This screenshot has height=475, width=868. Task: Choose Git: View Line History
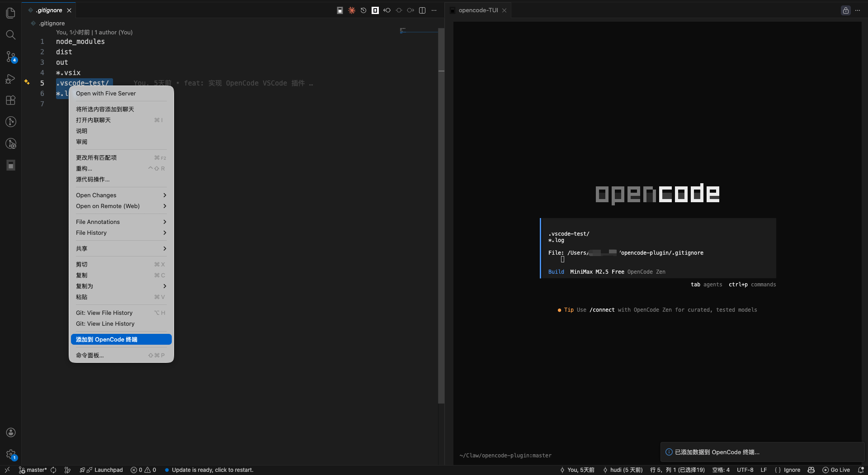(121, 323)
